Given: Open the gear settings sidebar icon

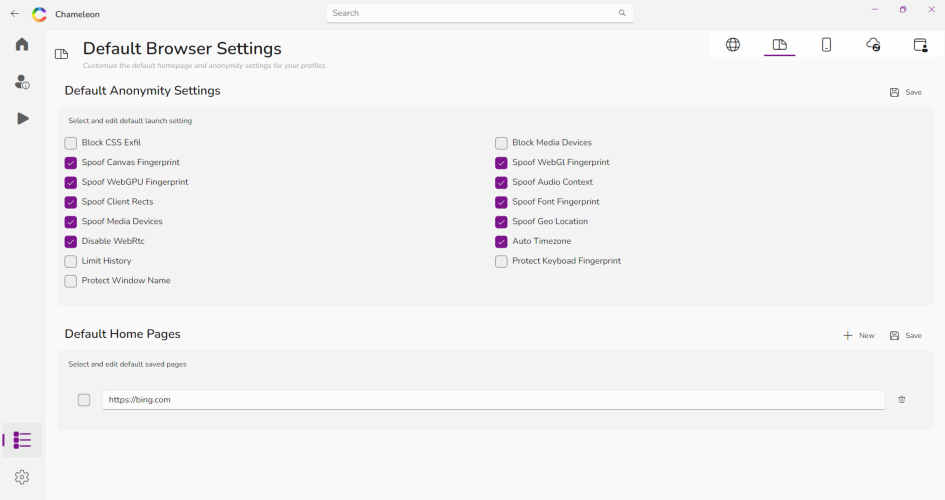Looking at the screenshot, I should tap(22, 477).
